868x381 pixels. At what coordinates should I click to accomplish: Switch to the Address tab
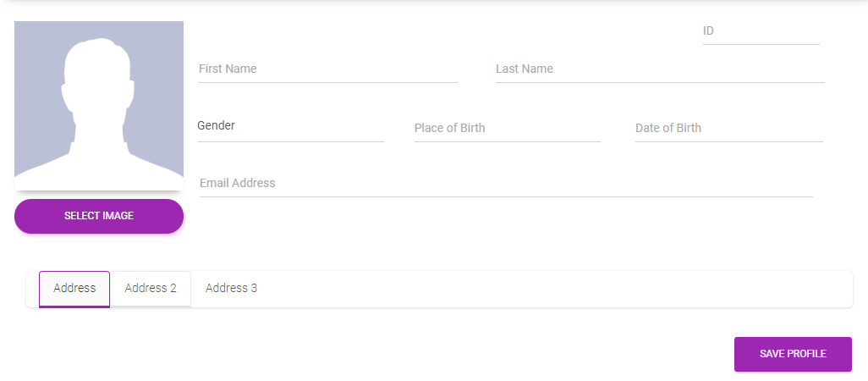pos(74,289)
